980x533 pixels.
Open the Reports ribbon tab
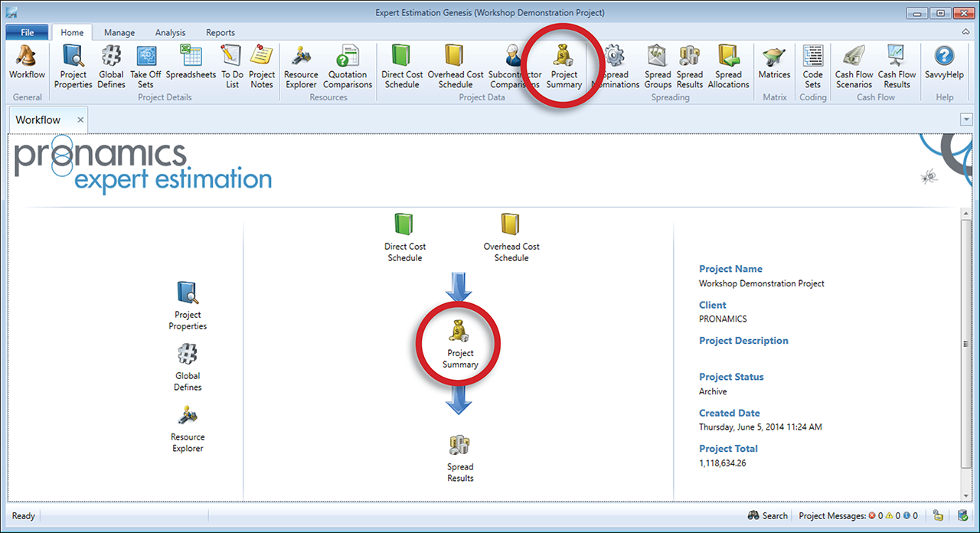click(x=220, y=33)
